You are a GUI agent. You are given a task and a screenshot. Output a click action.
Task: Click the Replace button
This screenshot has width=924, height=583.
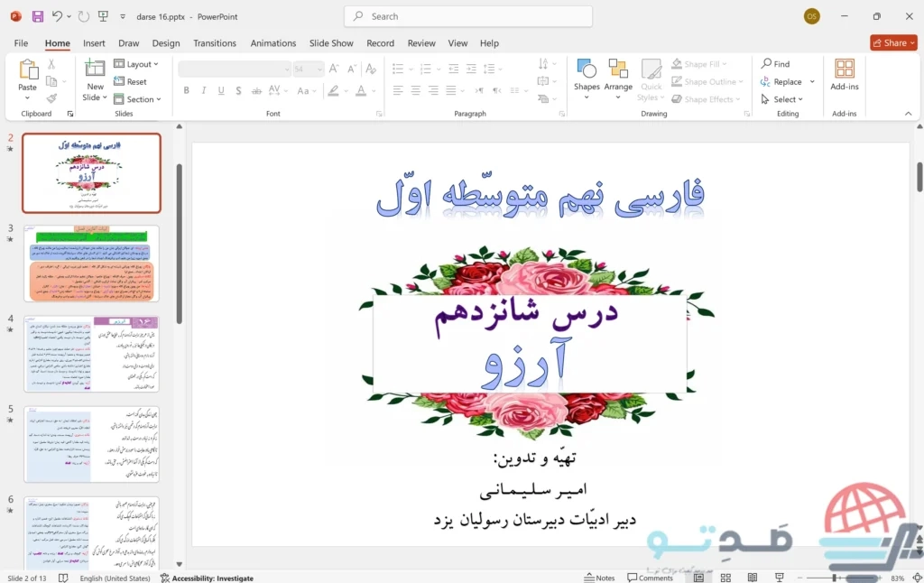(787, 81)
